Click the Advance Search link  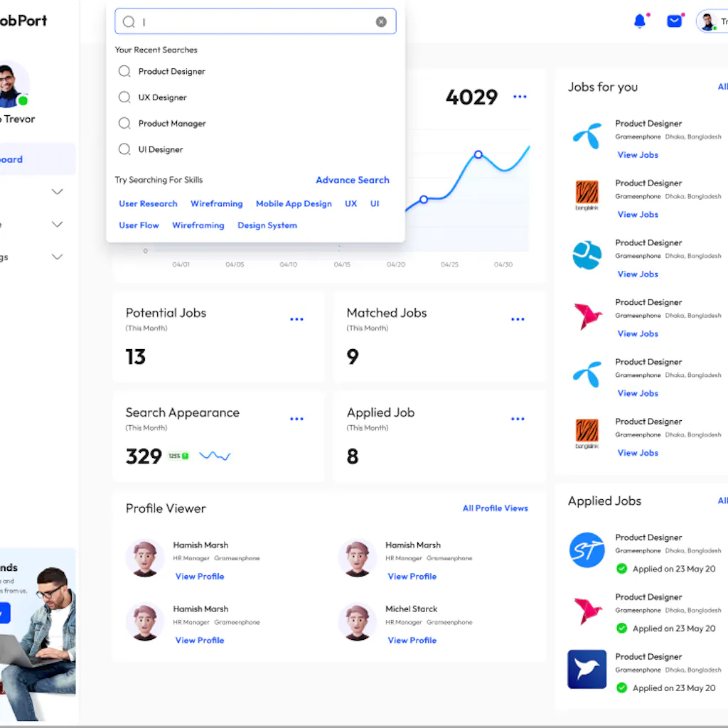(352, 180)
